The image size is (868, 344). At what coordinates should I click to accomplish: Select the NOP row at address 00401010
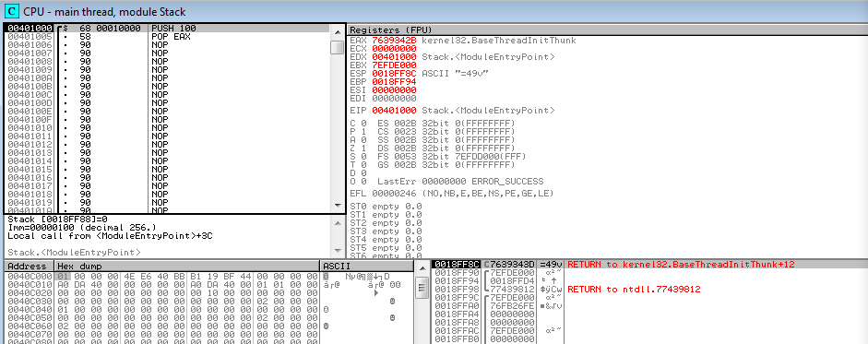(167, 128)
